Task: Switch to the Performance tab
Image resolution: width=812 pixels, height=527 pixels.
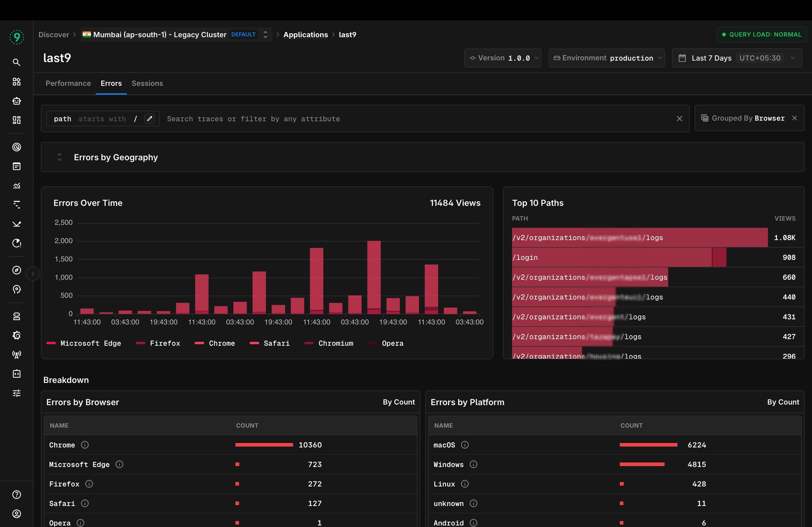Action: [68, 83]
